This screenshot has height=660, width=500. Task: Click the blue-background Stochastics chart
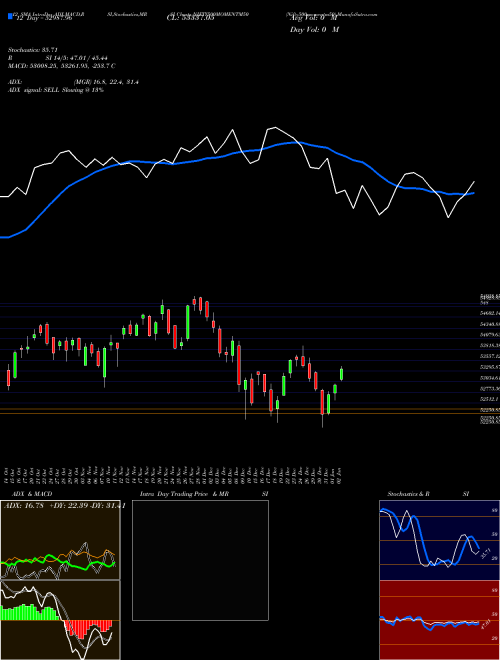coord(439,540)
